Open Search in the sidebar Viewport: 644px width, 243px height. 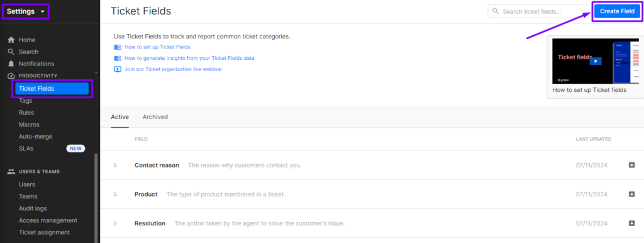click(28, 52)
